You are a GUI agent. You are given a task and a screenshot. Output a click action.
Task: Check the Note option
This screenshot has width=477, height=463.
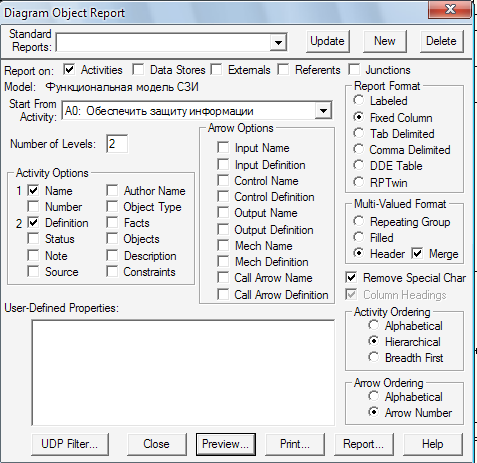(x=33, y=256)
